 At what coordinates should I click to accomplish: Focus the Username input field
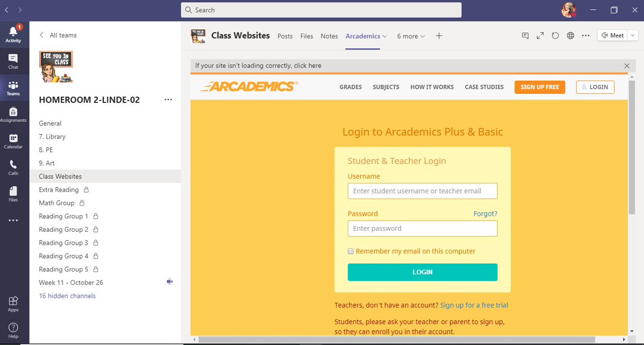pyautogui.click(x=422, y=191)
